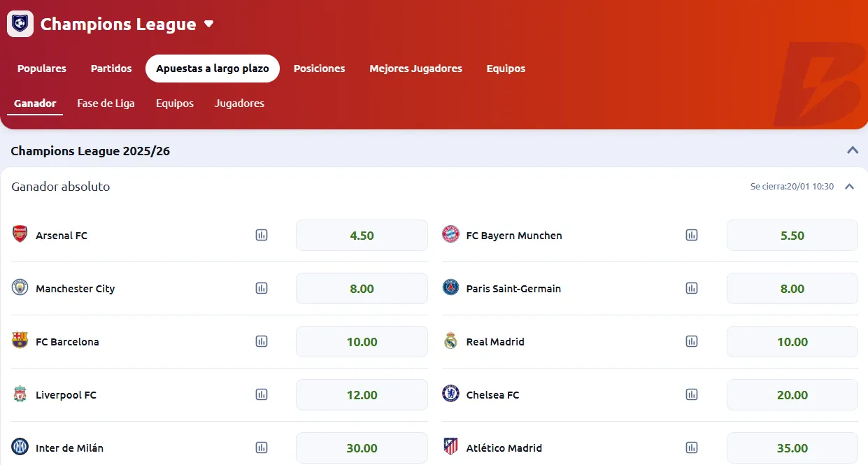The width and height of the screenshot is (868, 465).
Task: Open stats icon next to Chelsea FC
Action: 692,394
